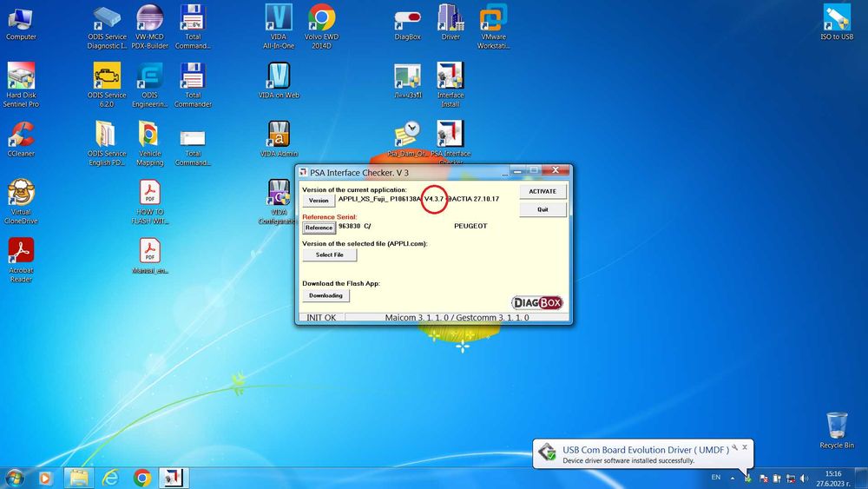Click the Downloading button
868x489 pixels.
coord(325,295)
